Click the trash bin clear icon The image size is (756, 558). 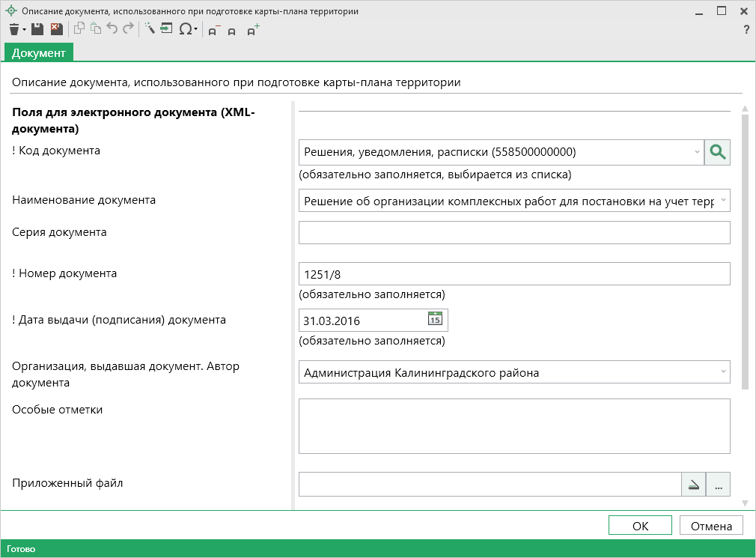point(14,29)
